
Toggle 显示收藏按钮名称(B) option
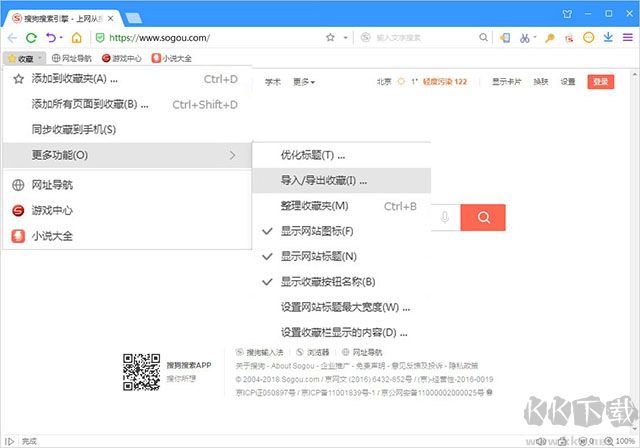point(342,282)
